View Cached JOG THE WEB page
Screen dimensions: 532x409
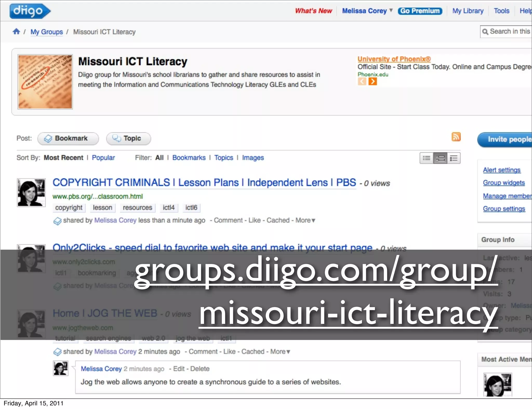click(253, 352)
